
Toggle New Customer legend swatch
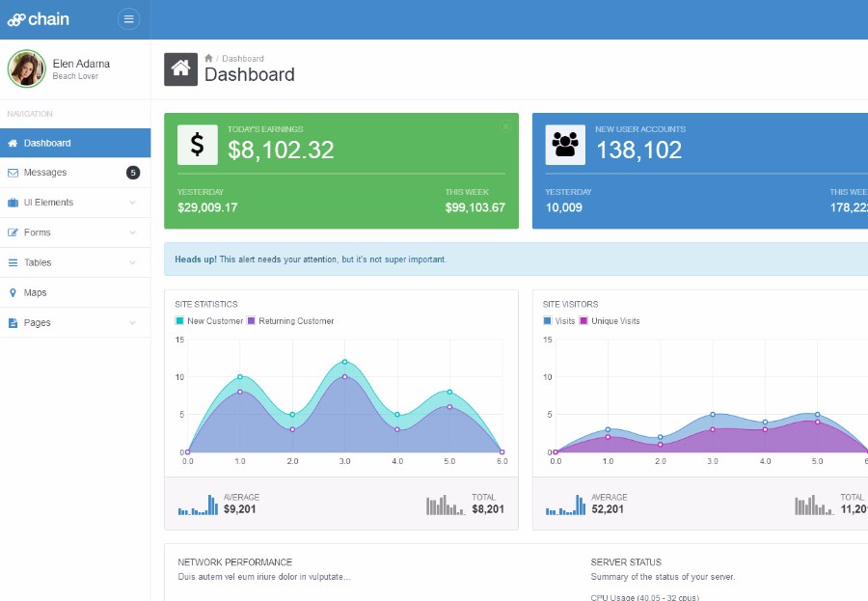[x=179, y=320]
